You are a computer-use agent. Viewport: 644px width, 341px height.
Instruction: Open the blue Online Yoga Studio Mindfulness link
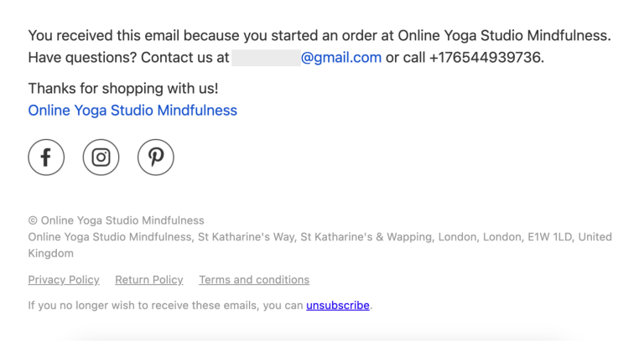(132, 111)
